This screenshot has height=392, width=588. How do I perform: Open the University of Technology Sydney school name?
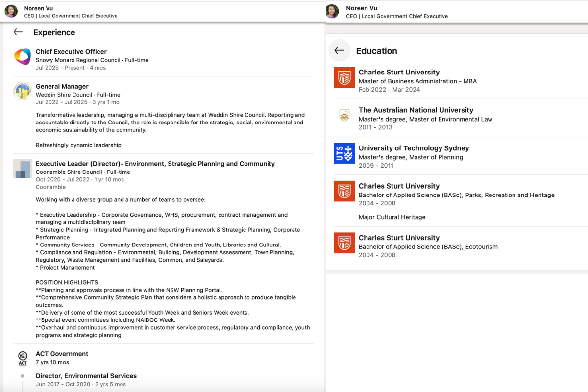point(414,148)
